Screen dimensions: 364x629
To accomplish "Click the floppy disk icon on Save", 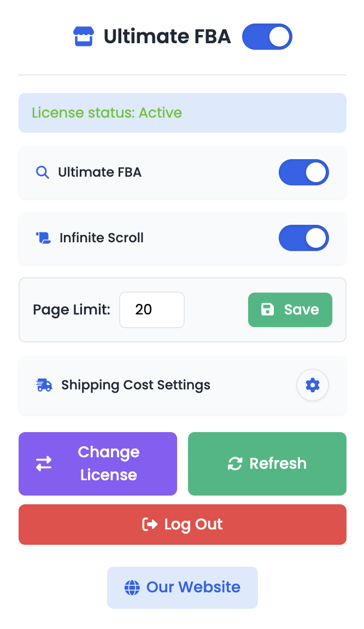I will (x=268, y=310).
